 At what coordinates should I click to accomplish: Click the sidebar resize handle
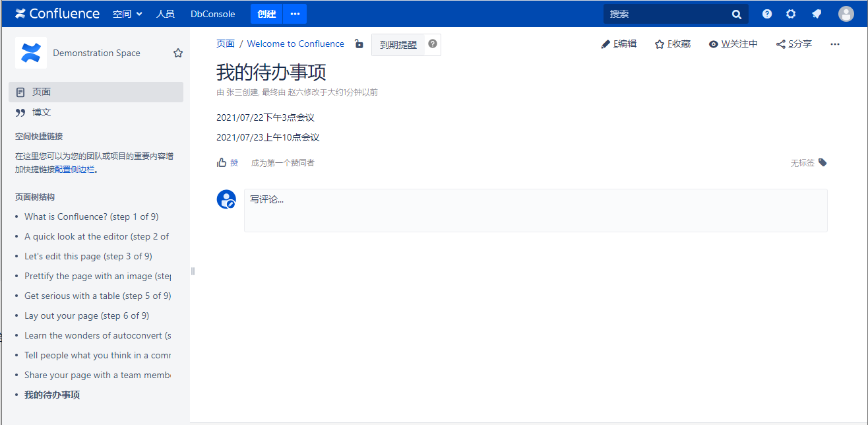[x=193, y=271]
